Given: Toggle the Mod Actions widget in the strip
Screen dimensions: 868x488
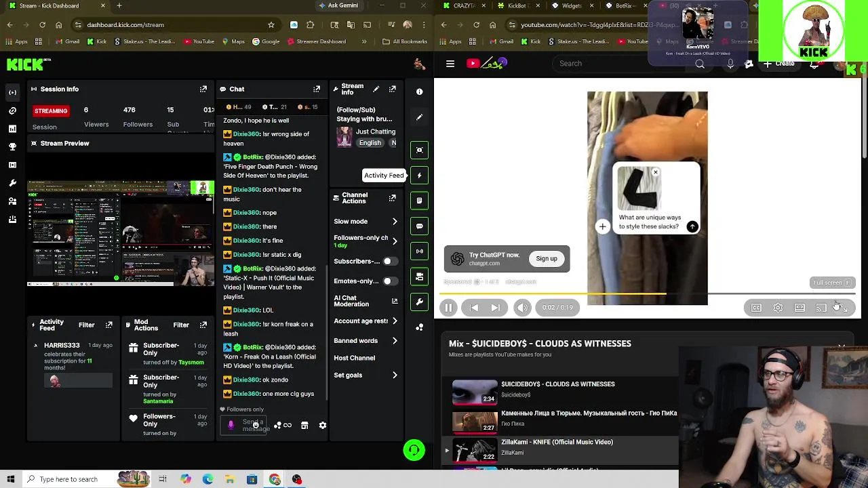Looking at the screenshot, I should [x=419, y=201].
